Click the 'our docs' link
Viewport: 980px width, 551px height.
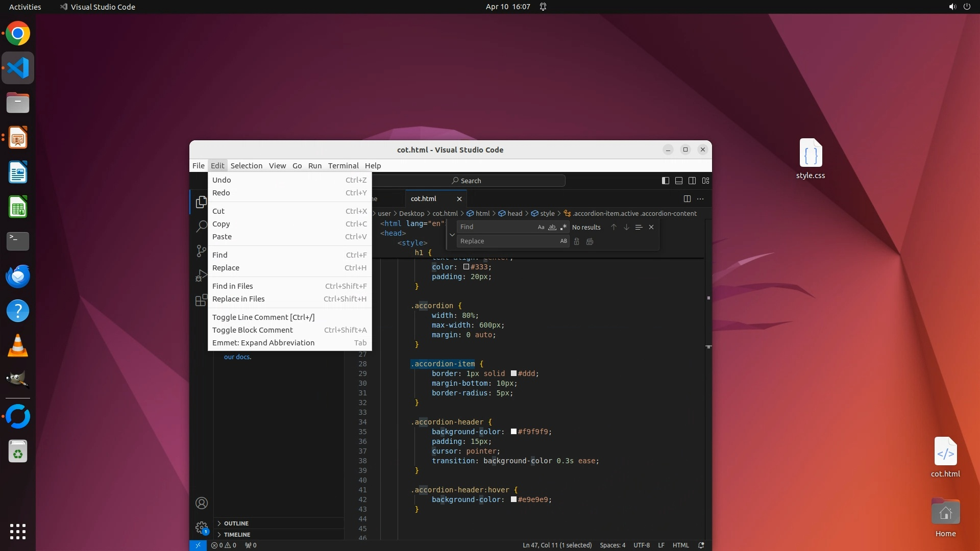237,357
